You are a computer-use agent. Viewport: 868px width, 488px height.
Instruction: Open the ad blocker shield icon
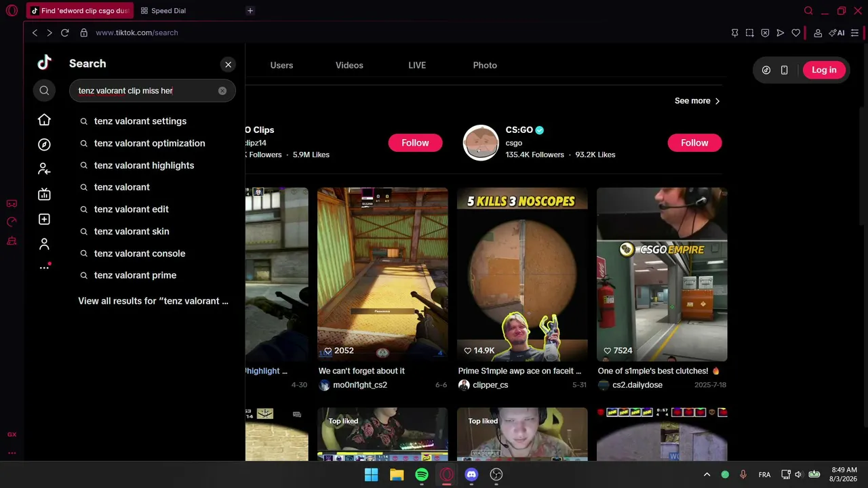[765, 33]
